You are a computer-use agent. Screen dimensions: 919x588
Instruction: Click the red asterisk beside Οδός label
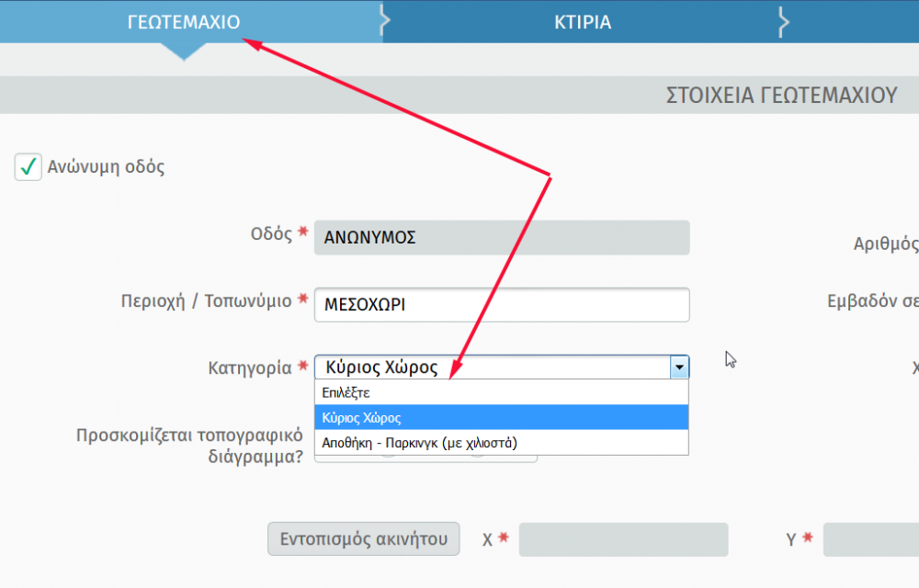click(302, 233)
